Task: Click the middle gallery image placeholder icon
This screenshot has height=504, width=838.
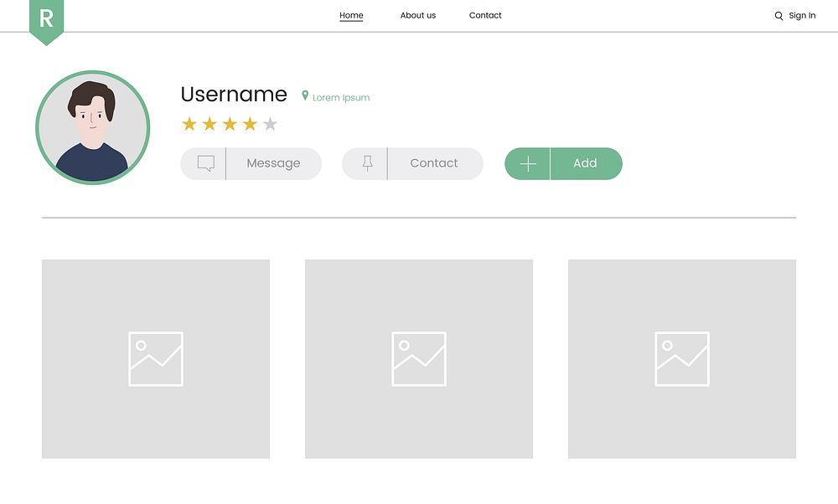Action: click(x=419, y=358)
